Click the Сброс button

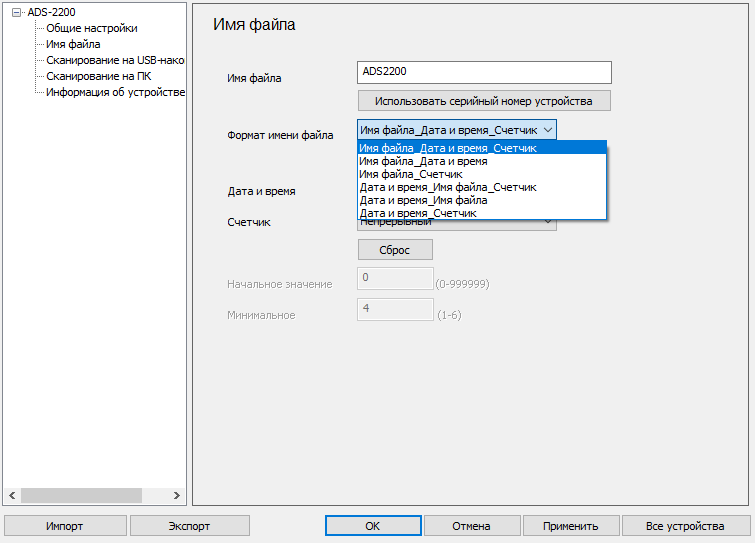click(x=395, y=249)
